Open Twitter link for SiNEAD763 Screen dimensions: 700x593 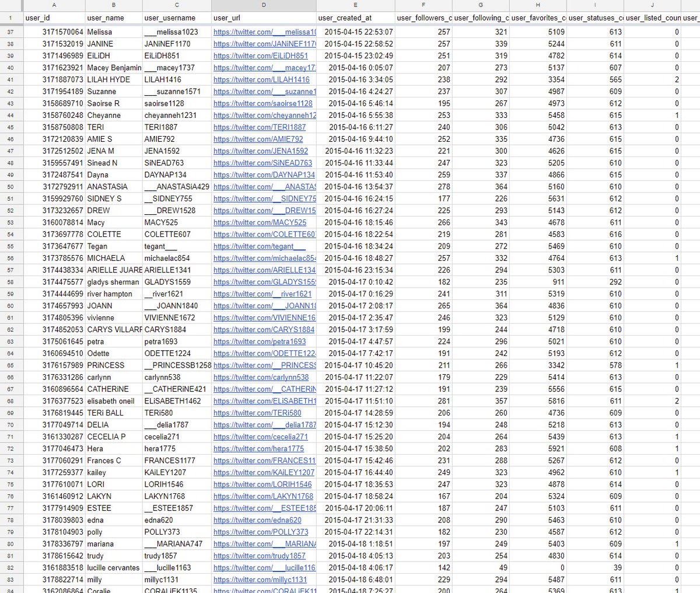click(262, 163)
